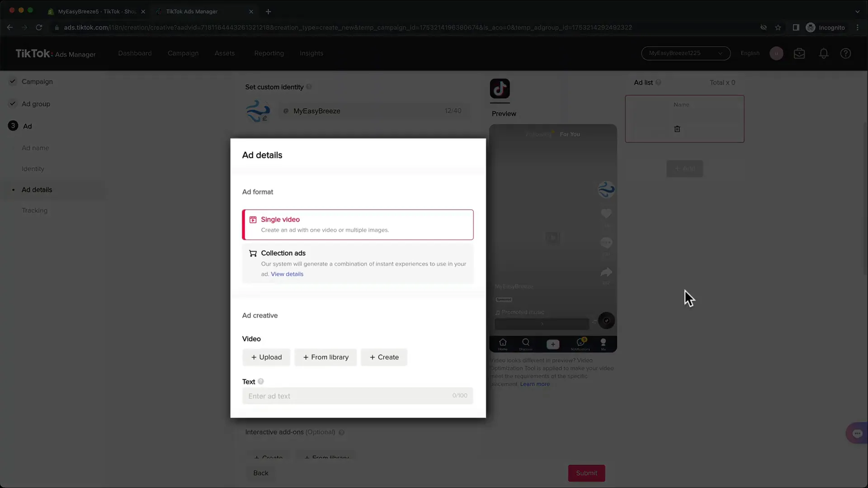Open the browser three-dot menu
This screenshot has width=868, height=488.
pyautogui.click(x=858, y=28)
